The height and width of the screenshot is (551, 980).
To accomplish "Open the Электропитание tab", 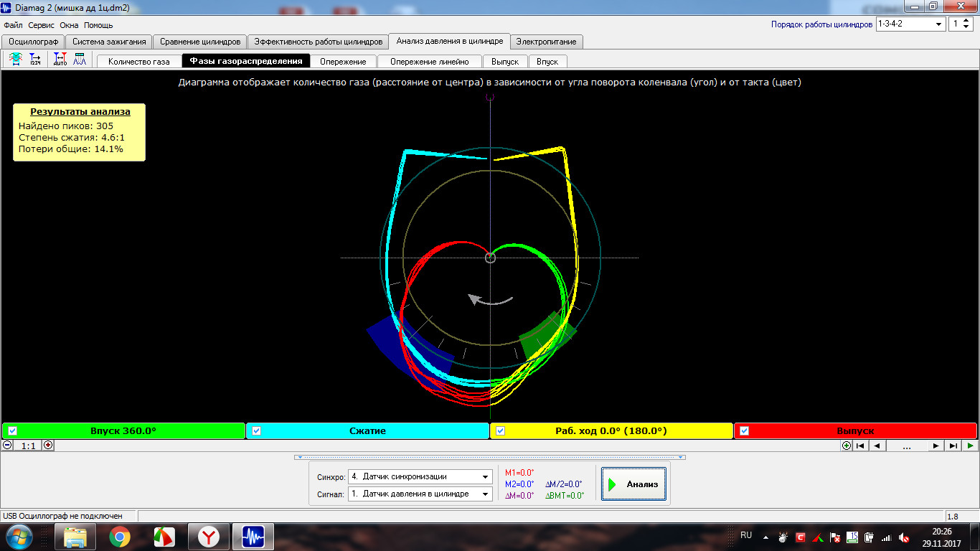I will 546,42.
